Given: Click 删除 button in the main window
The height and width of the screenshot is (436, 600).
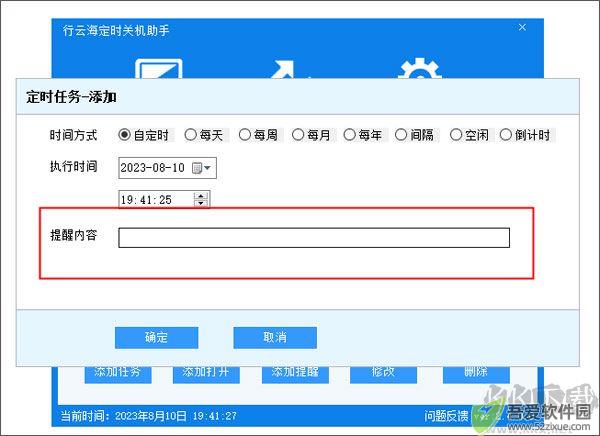Looking at the screenshot, I should (476, 374).
